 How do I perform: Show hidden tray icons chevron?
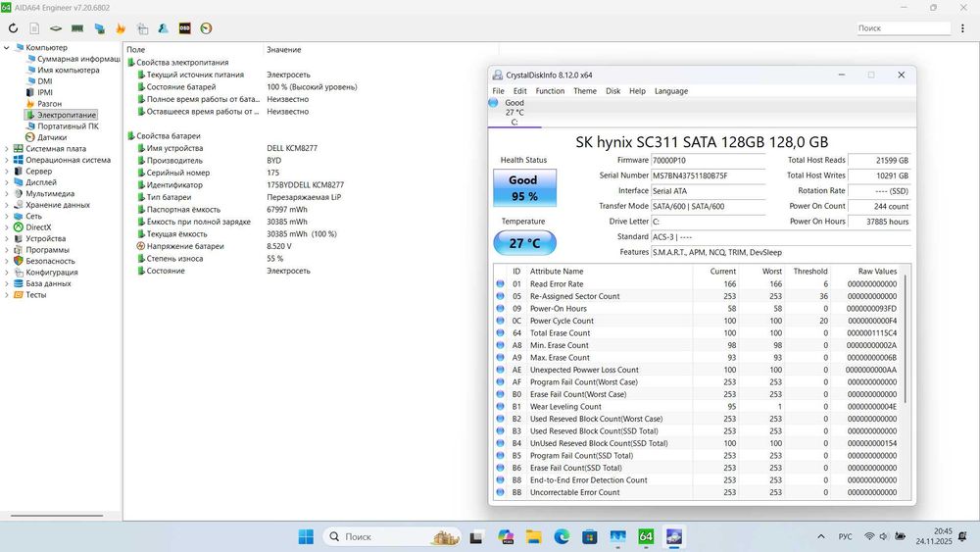[x=820, y=536]
